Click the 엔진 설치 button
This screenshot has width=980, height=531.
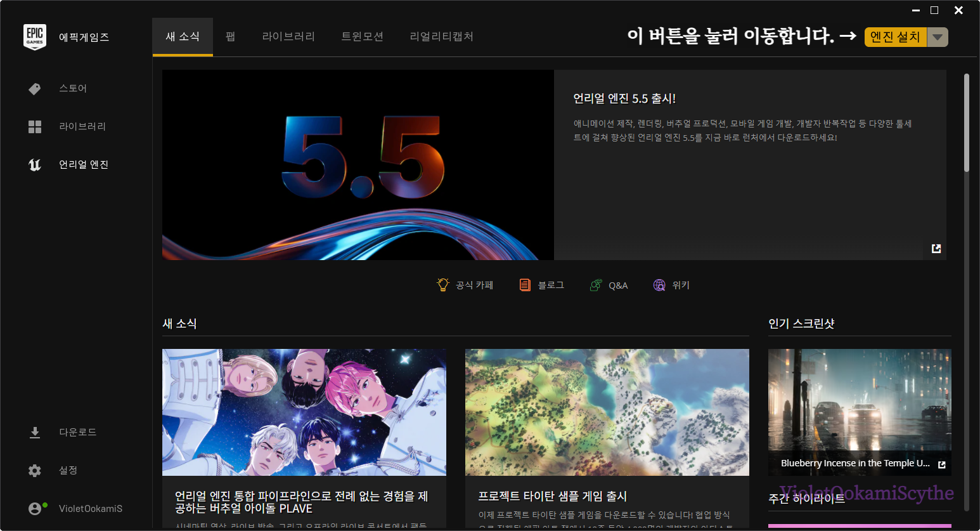[895, 37]
